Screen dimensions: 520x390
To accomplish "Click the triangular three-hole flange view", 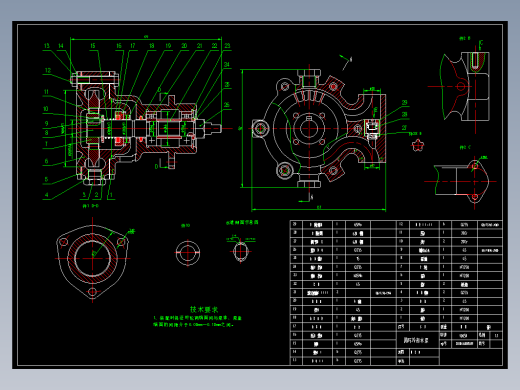I will 92,261.
